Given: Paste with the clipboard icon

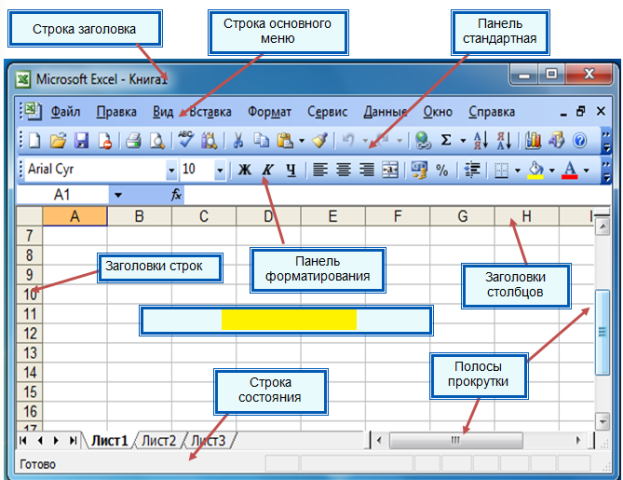Looking at the screenshot, I should tap(285, 141).
